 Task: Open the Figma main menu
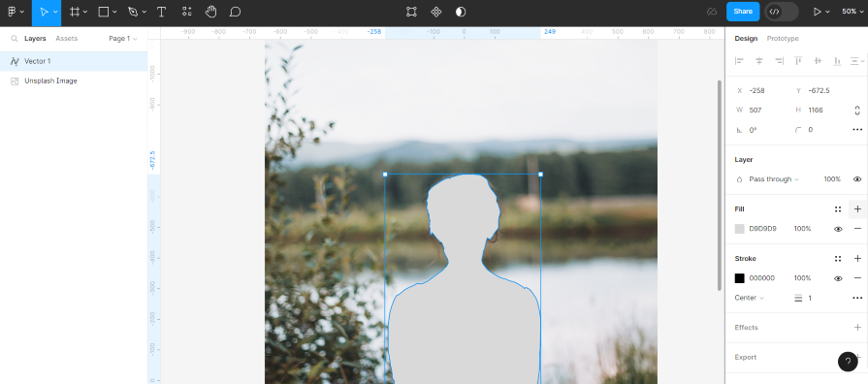point(15,12)
